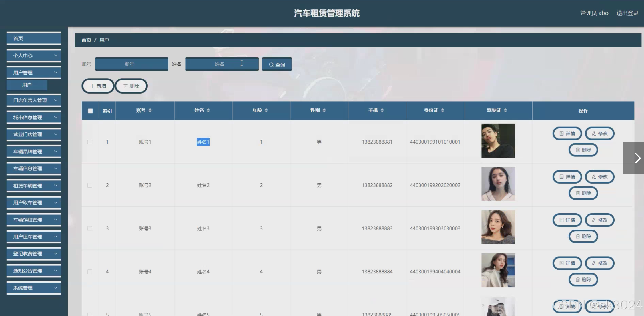Click the 姓名 search input field
This screenshot has height=316, width=644.
[222, 64]
